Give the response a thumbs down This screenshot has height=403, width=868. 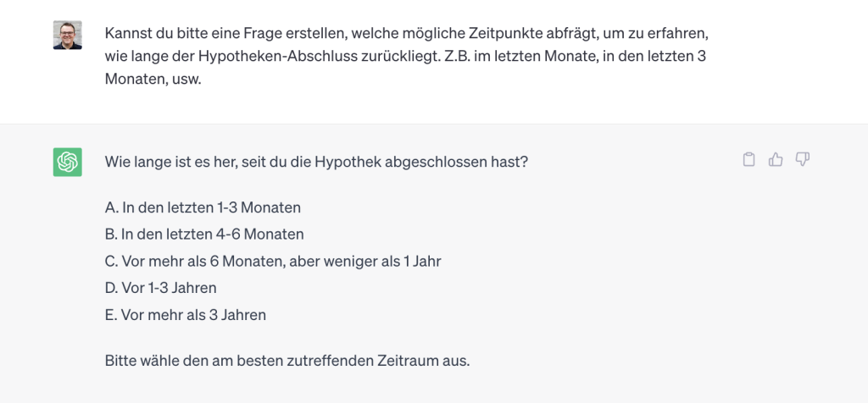802,160
